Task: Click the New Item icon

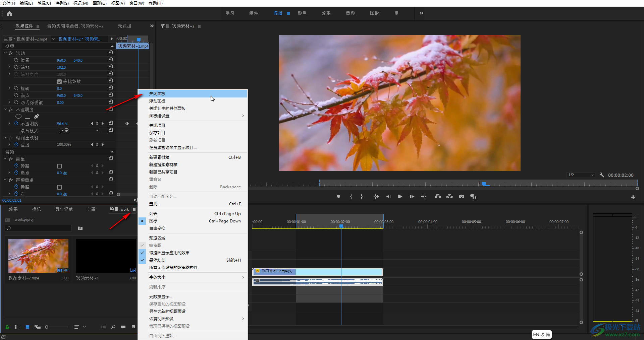Action: coord(133,327)
